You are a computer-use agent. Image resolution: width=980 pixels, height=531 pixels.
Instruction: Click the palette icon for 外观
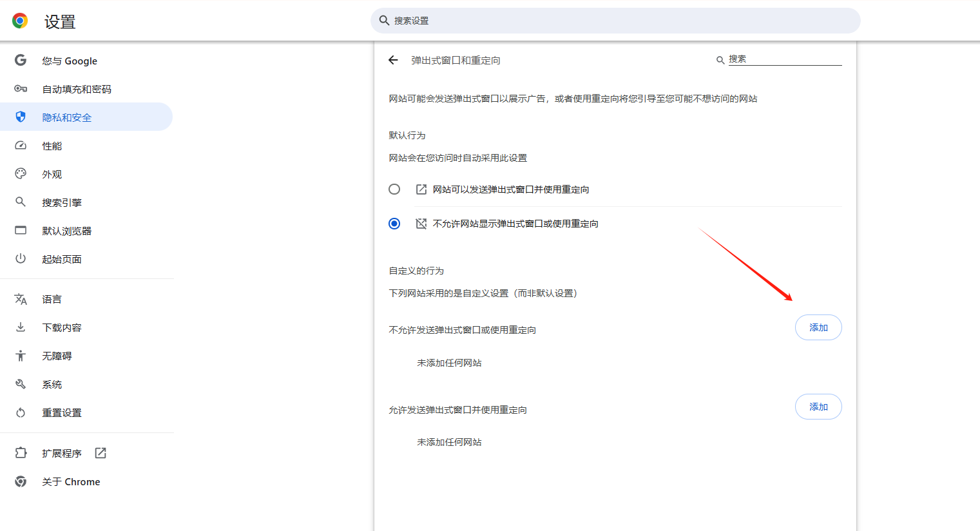21,173
